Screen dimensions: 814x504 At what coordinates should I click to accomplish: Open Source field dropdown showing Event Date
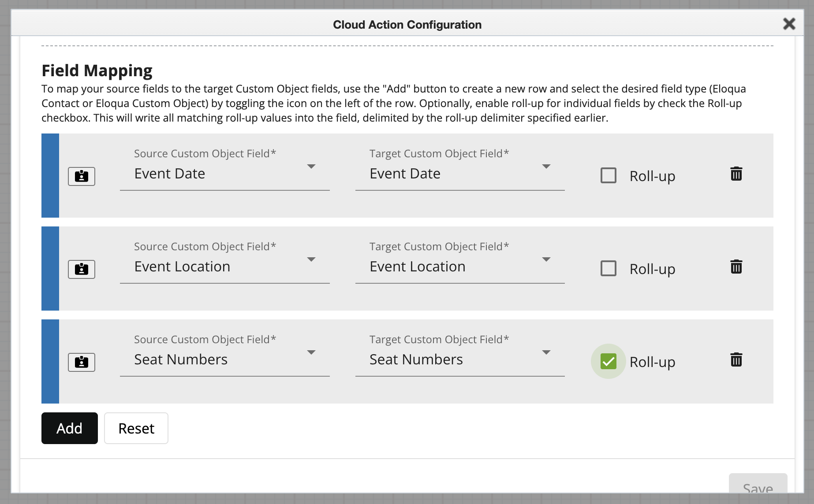click(224, 174)
